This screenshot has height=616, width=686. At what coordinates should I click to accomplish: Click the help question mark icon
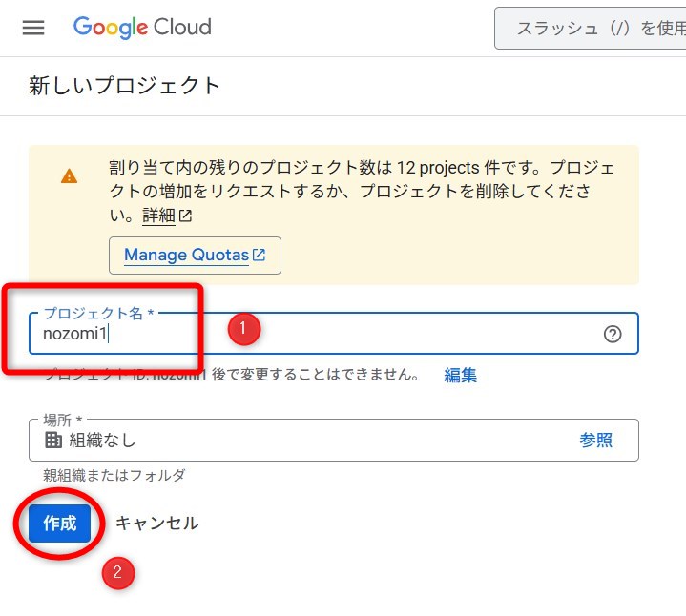(x=613, y=334)
